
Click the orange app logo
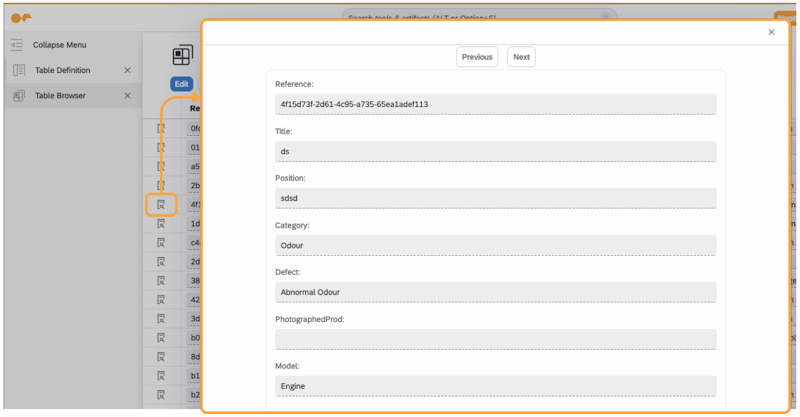coord(20,17)
